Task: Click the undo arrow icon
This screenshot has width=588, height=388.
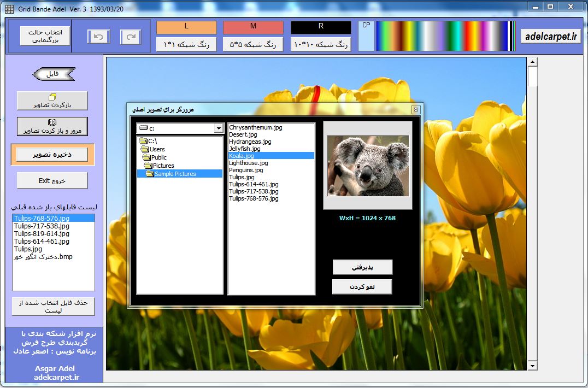Action: point(98,37)
